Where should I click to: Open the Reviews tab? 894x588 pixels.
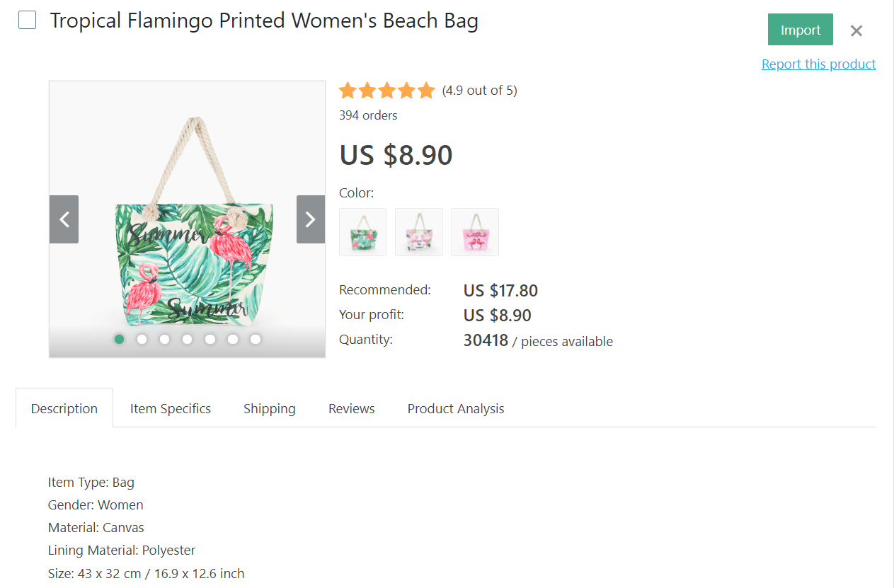351,408
